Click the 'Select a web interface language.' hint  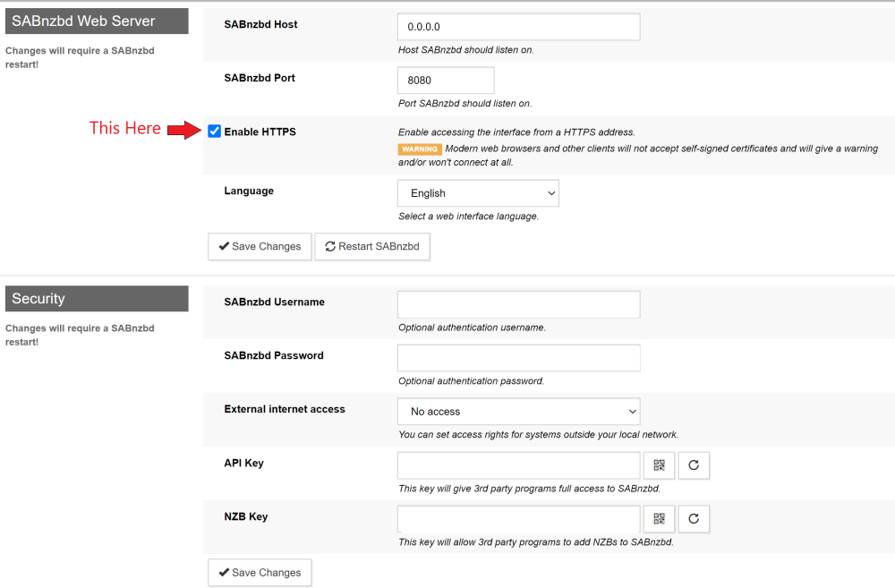click(468, 217)
